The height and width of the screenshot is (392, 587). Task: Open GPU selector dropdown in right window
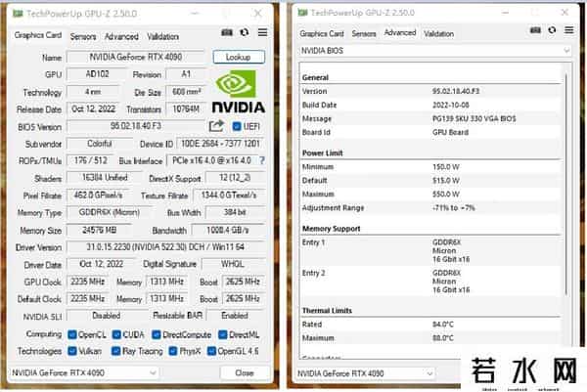pyautogui.click(x=365, y=373)
